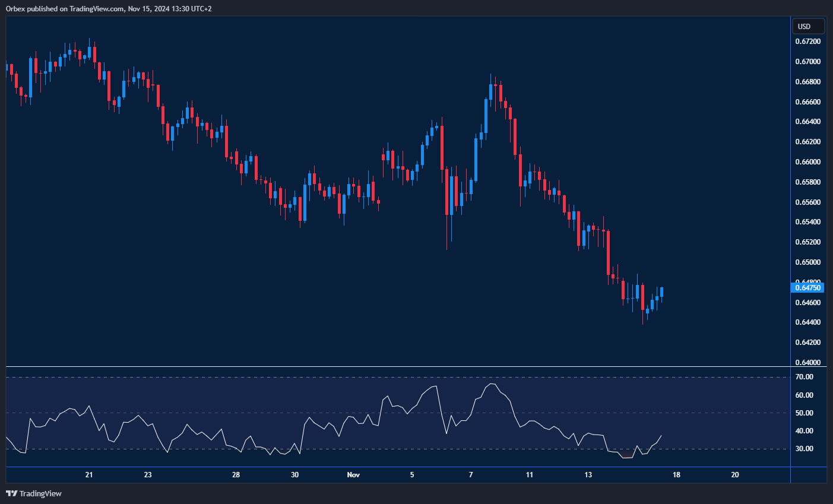Select the 0.66000 price axis label
Viewport: 833px width, 504px height.
(x=807, y=162)
